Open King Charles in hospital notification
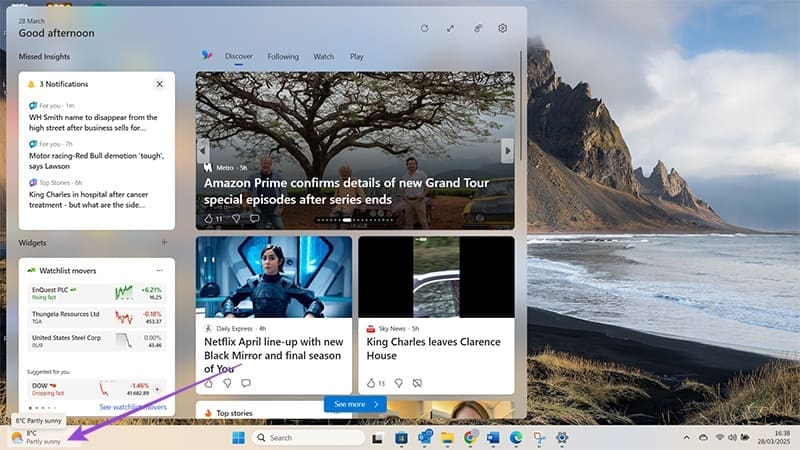 point(88,199)
